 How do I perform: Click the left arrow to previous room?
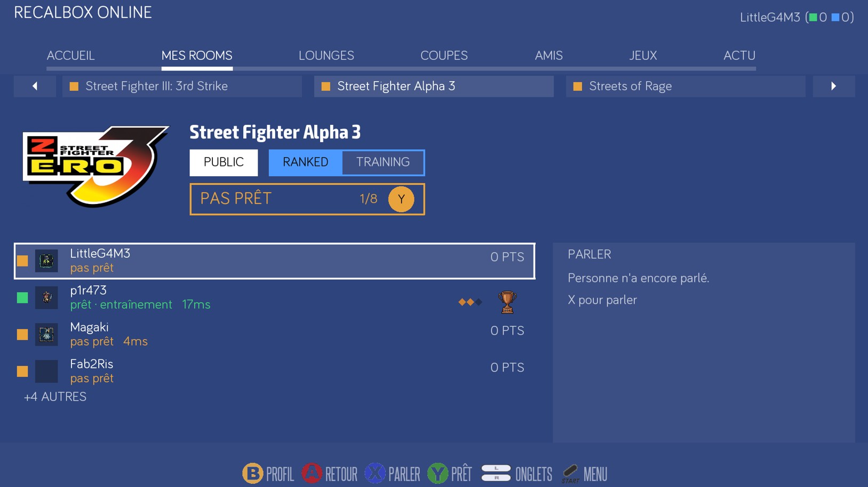coord(35,86)
